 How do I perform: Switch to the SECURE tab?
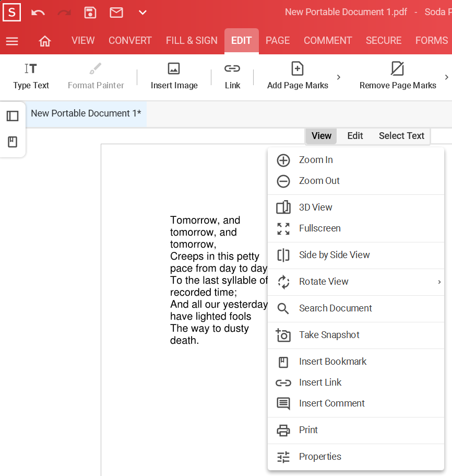384,41
